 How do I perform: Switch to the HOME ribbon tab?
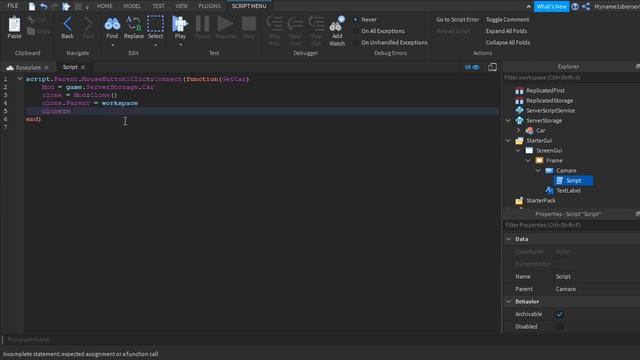point(104,6)
